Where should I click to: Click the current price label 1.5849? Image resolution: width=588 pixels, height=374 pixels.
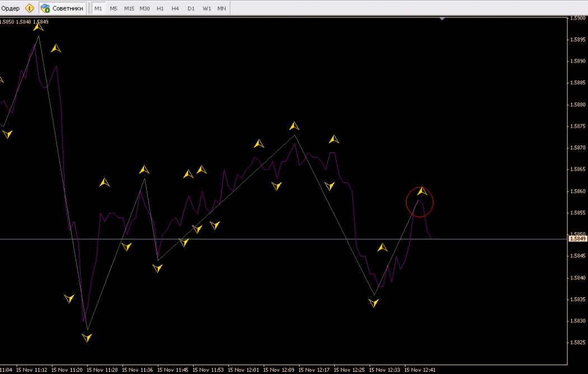(x=577, y=239)
